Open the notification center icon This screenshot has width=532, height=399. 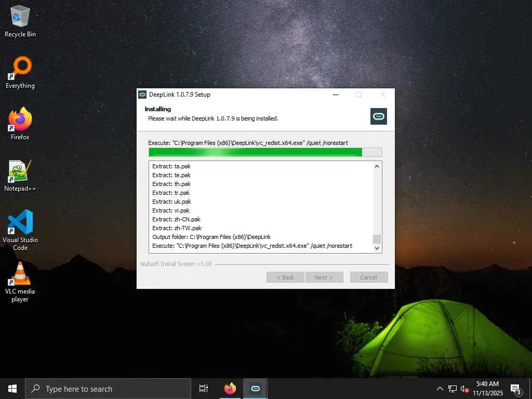[515, 389]
